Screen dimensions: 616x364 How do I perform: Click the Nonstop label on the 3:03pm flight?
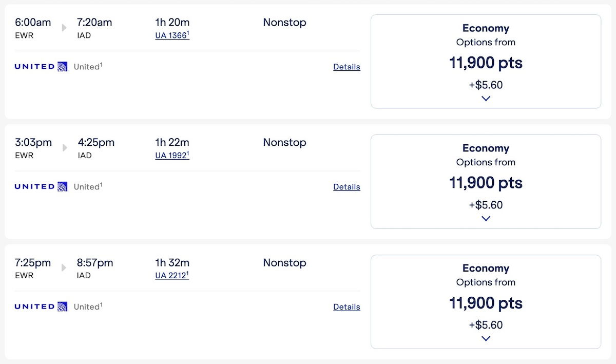[x=284, y=143]
